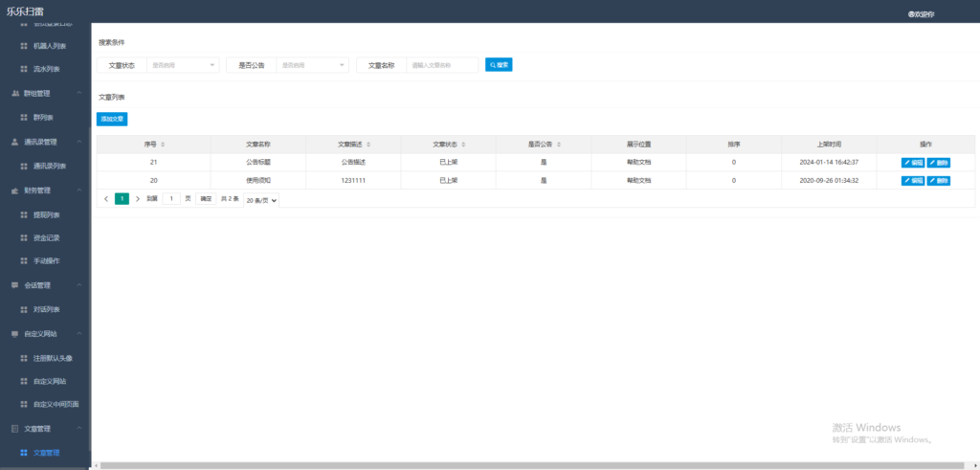Click the grid icon beside 资金记录
The image size is (980, 470).
[x=24, y=238]
